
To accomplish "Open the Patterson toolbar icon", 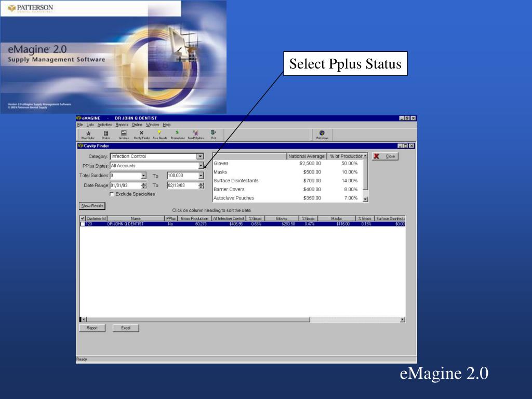I will (x=322, y=135).
